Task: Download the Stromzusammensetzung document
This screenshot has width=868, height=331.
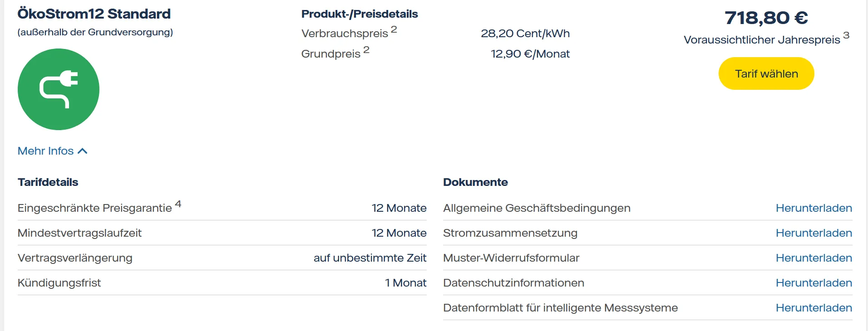Action: click(x=814, y=233)
